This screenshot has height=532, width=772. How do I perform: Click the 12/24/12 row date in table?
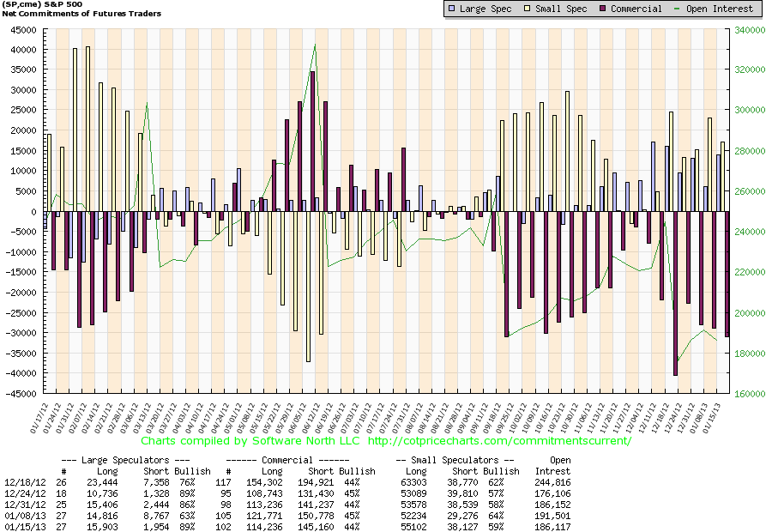click(25, 493)
